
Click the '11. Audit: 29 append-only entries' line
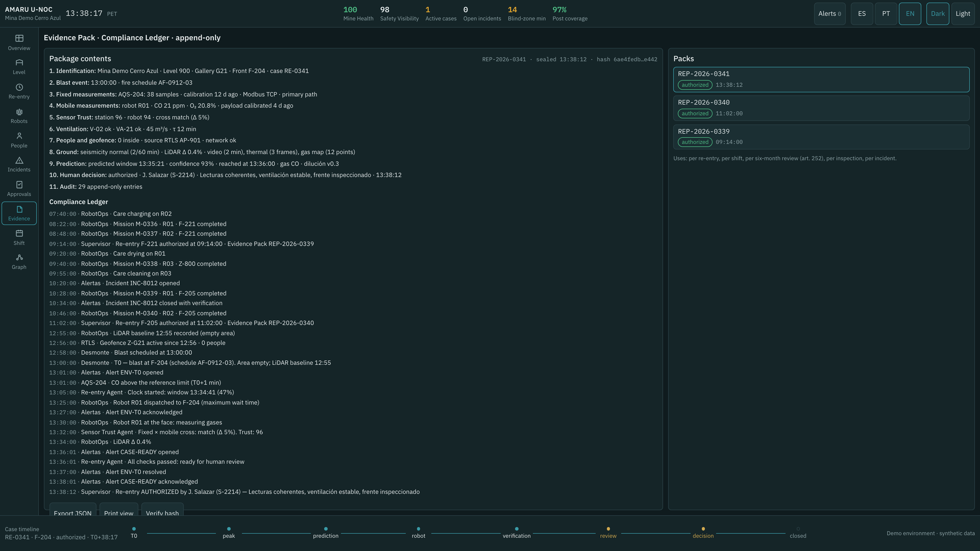pyautogui.click(x=95, y=187)
